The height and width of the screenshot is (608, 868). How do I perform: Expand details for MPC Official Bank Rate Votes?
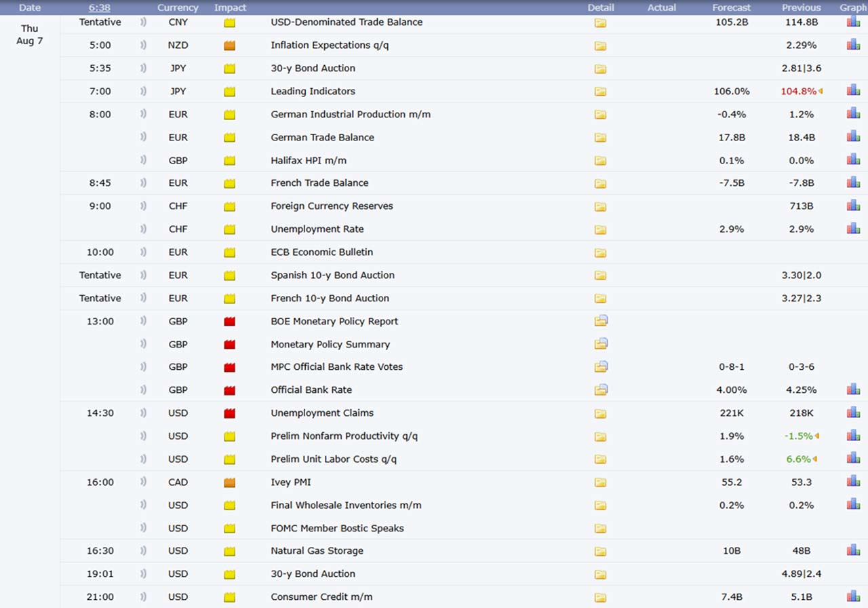click(x=601, y=367)
